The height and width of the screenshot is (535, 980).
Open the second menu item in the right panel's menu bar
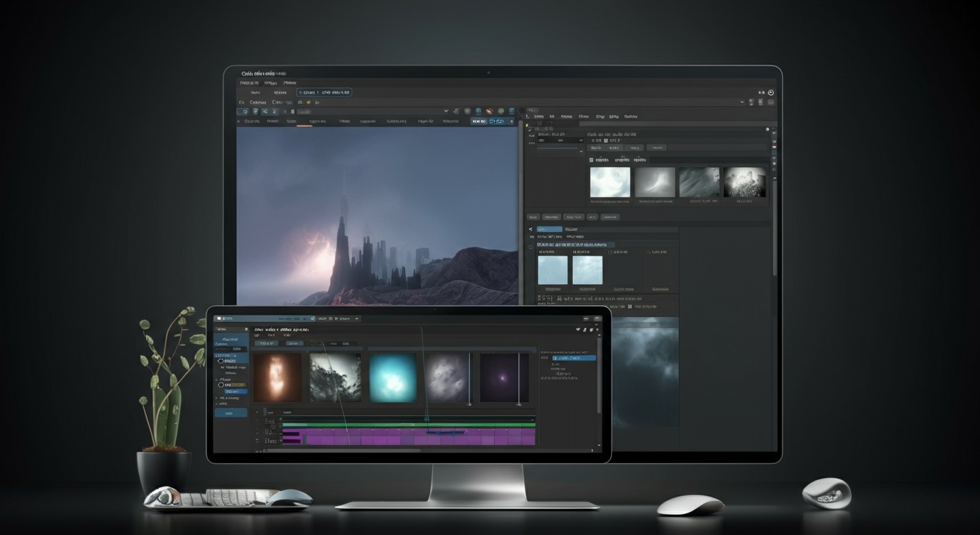(x=551, y=116)
